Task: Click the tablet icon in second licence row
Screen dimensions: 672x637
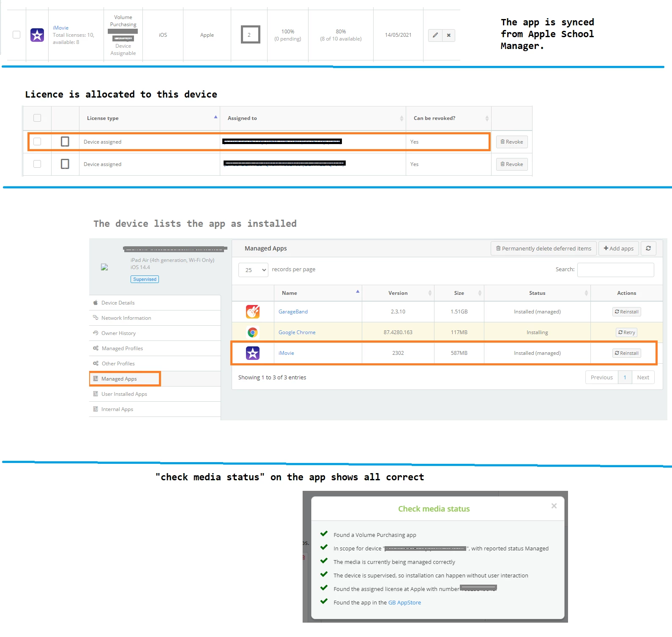Action: 65,164
